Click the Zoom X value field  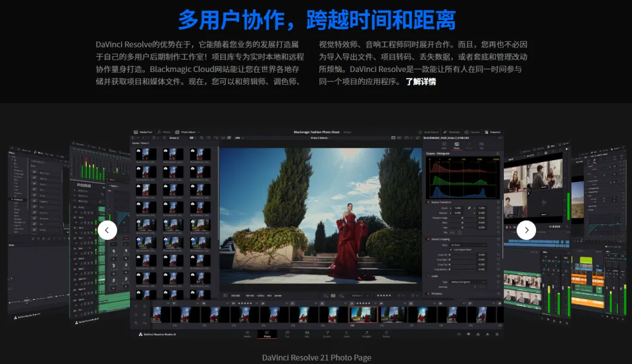pos(458,208)
